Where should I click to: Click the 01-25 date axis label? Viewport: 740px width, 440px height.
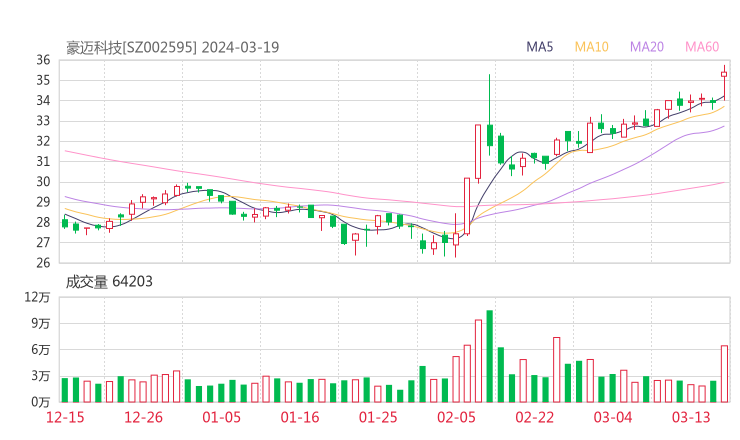378,417
